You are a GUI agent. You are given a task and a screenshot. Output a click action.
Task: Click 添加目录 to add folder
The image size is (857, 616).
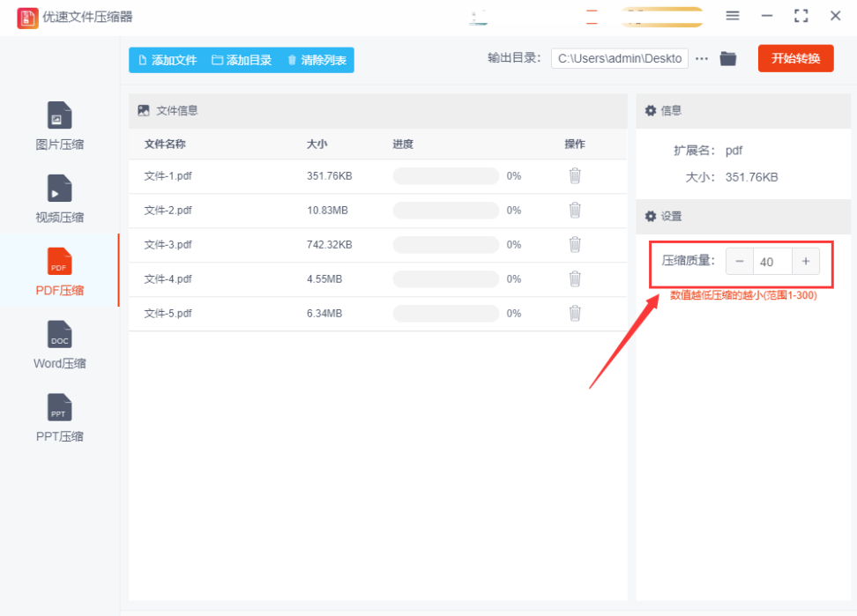(x=242, y=60)
